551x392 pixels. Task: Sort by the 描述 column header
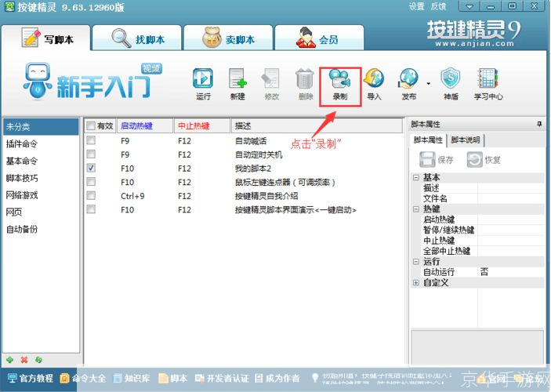(317, 126)
